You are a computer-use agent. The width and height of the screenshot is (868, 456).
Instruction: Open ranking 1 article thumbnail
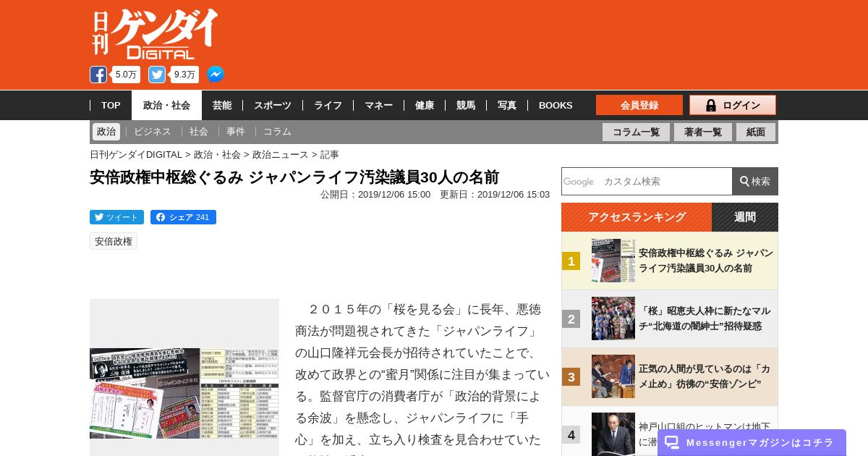coord(613,261)
